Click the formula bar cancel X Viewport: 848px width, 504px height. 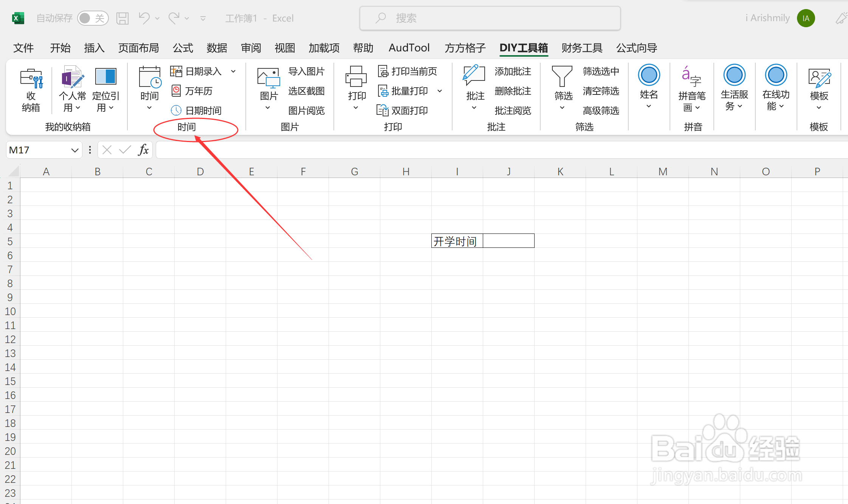pyautogui.click(x=107, y=150)
